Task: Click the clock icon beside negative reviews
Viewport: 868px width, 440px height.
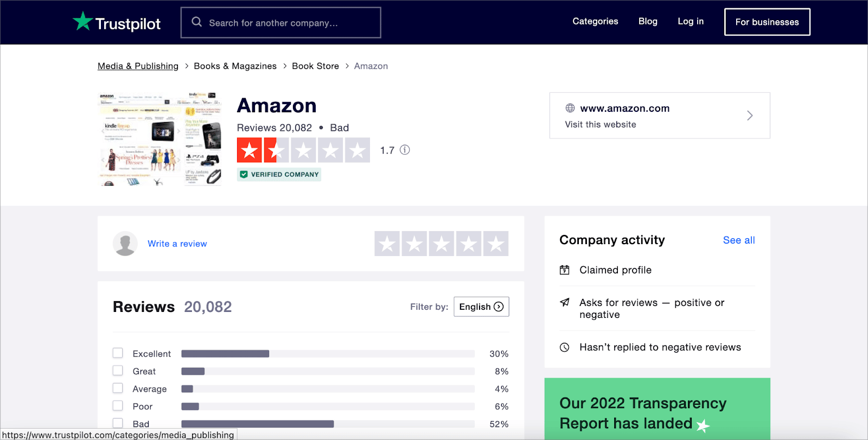Action: pos(565,347)
